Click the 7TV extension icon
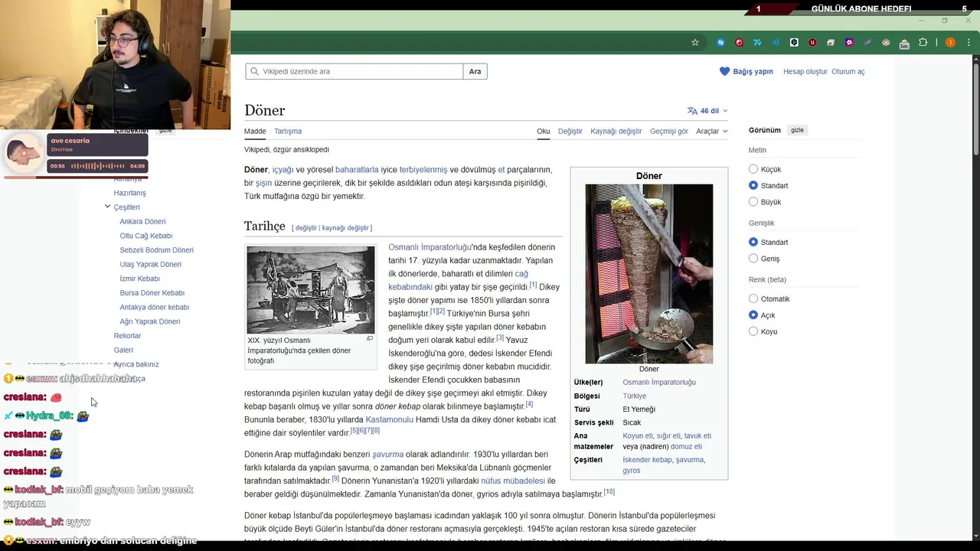 pos(757,42)
